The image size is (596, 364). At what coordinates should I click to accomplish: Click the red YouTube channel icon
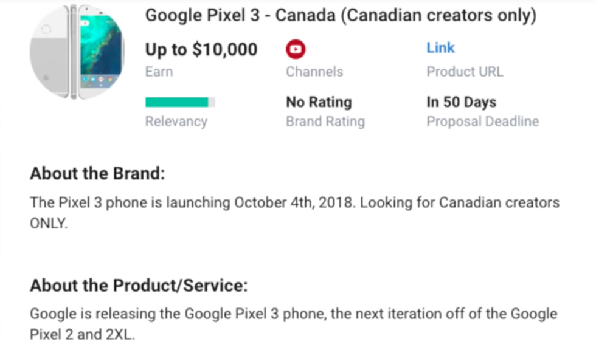click(296, 49)
